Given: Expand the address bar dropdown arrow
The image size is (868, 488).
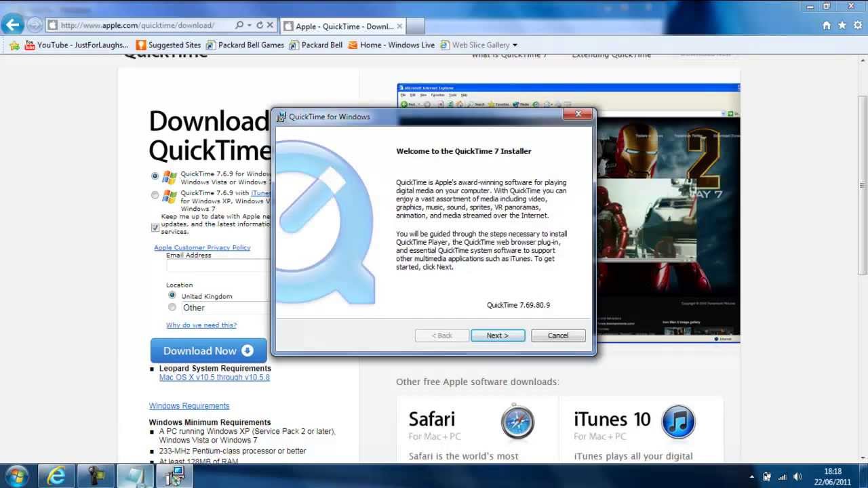Looking at the screenshot, I should tap(250, 26).
